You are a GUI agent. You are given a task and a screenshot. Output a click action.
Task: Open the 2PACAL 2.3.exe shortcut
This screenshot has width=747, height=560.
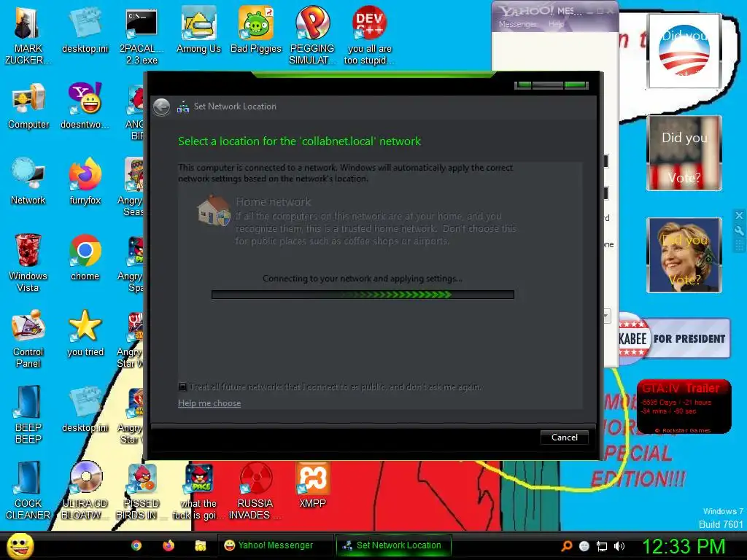point(142,35)
